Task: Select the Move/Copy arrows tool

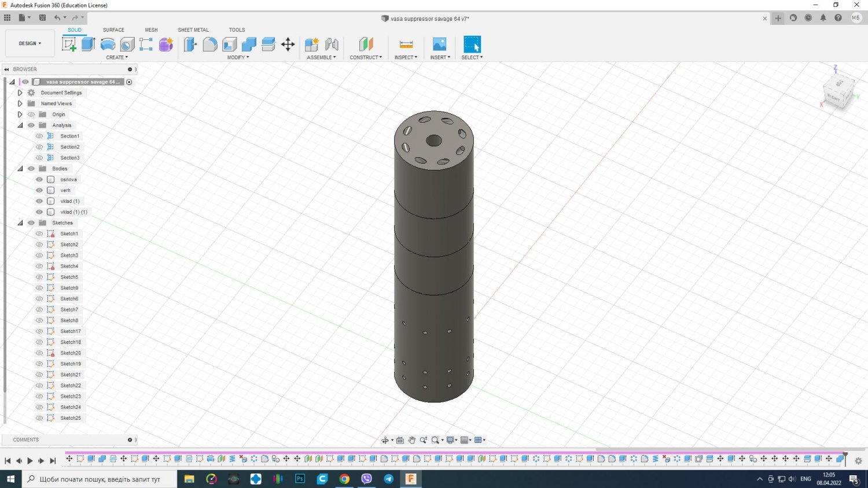Action: [x=288, y=44]
